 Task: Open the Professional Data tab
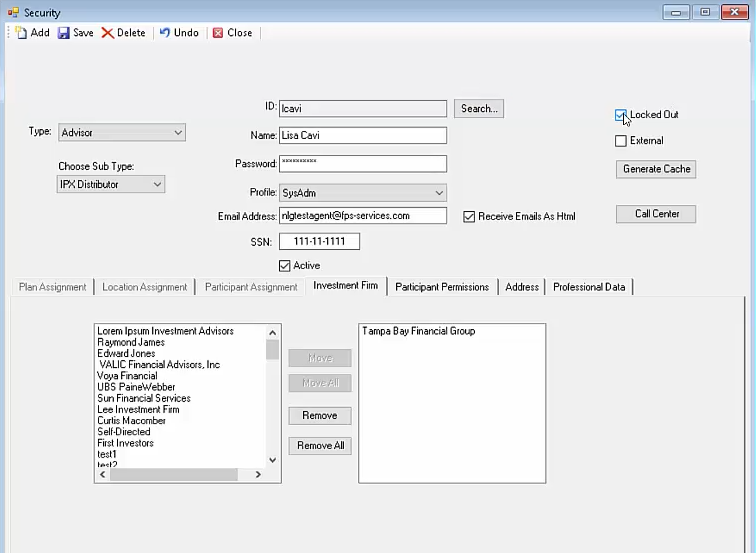589,287
